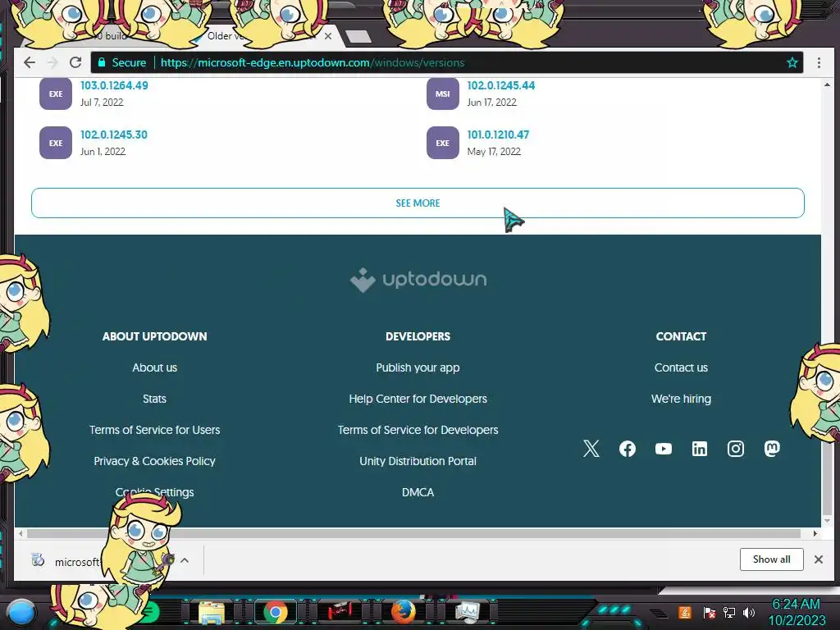The image size is (840, 630).
Task: Open the Stats footer link
Action: tap(154, 399)
